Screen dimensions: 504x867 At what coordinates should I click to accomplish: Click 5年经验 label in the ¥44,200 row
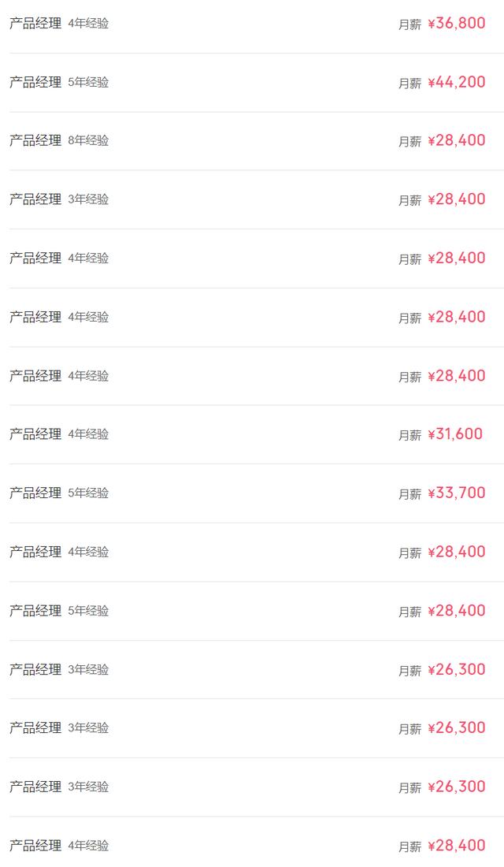point(88,83)
